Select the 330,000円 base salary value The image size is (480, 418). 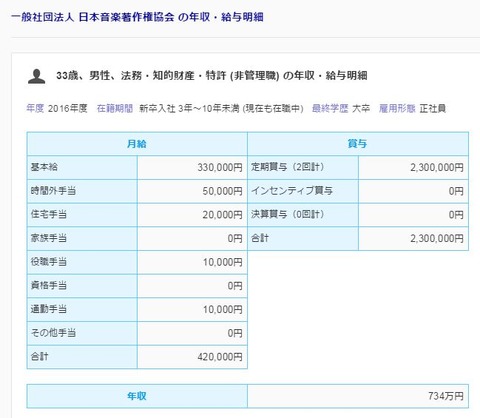(220, 167)
